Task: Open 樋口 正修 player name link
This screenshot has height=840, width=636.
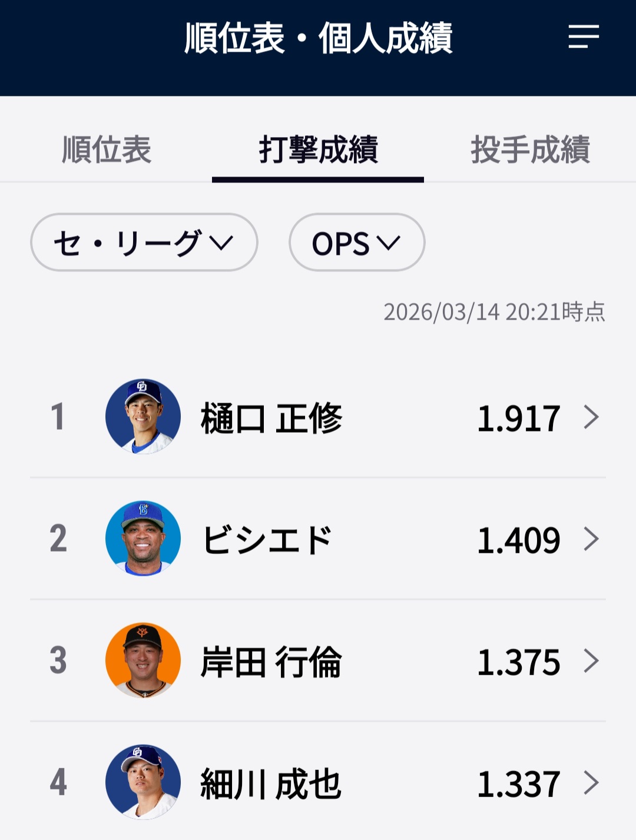Action: tap(271, 418)
